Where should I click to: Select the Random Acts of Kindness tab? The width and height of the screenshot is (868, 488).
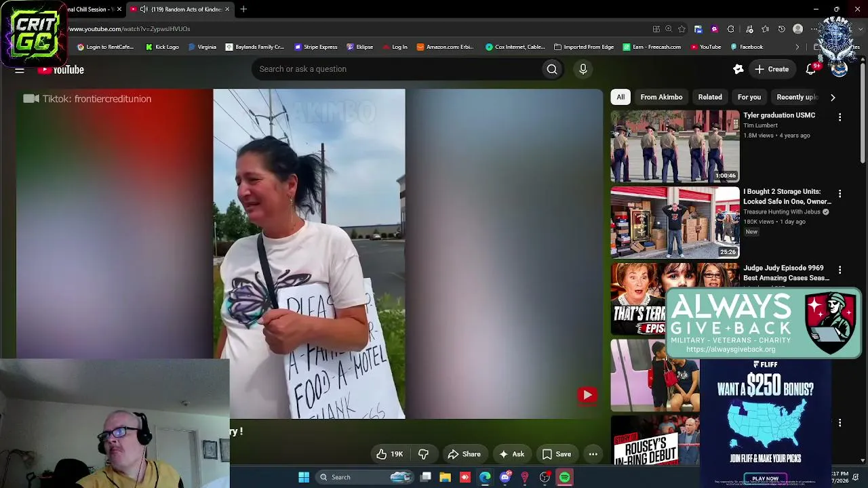tap(180, 9)
